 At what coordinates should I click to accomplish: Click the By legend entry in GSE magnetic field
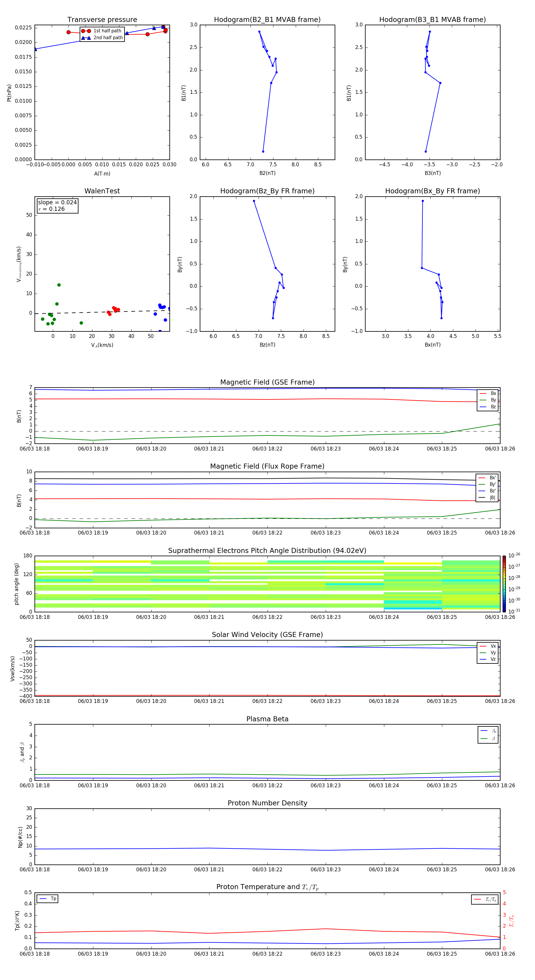[488, 400]
